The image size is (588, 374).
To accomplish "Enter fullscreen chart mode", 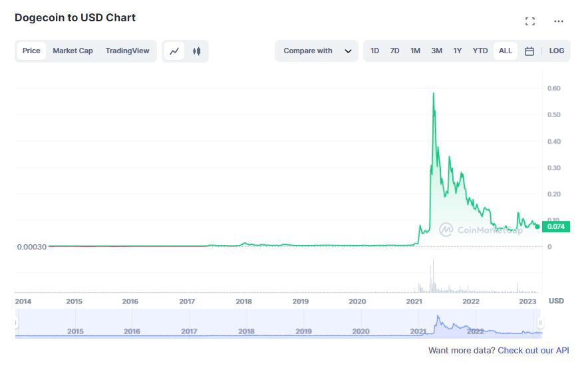I will point(530,21).
